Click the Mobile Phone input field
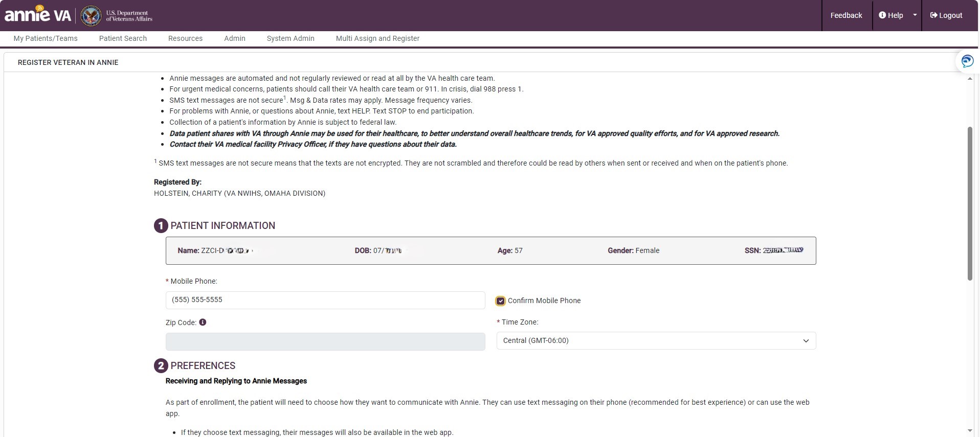Viewport: 980px width, 437px height. (325, 300)
